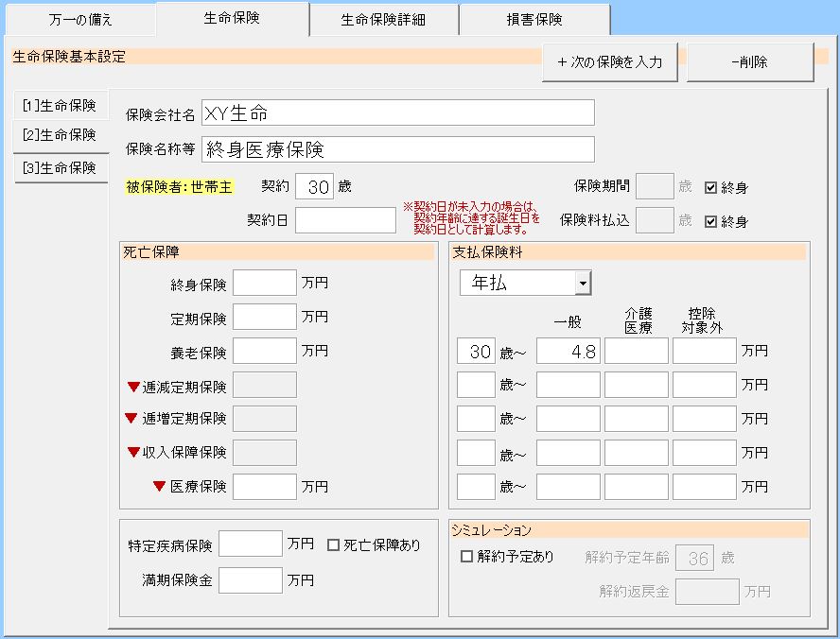Click the 保険会社名 text field
Viewport: 840px width, 639px height.
[x=396, y=113]
